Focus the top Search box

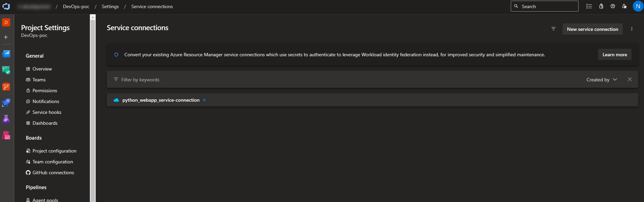pyautogui.click(x=545, y=6)
